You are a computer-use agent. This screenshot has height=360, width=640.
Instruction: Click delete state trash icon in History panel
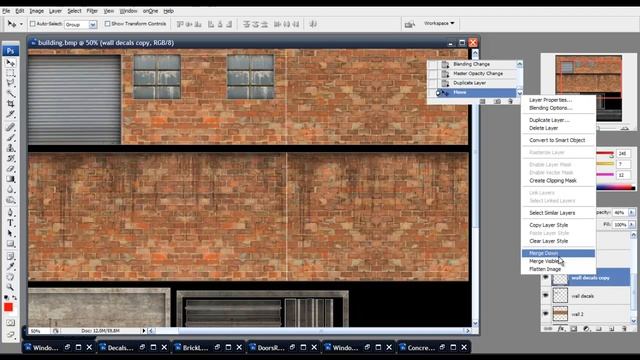510,101
